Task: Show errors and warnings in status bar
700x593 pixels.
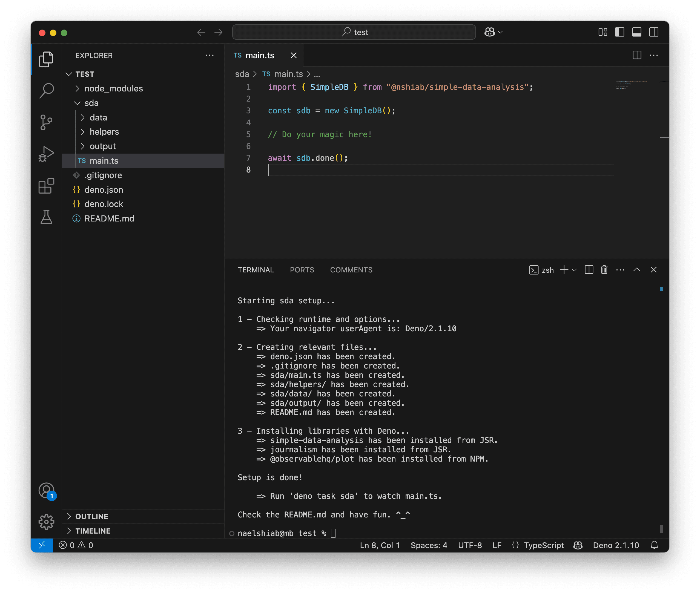Action: [x=76, y=545]
